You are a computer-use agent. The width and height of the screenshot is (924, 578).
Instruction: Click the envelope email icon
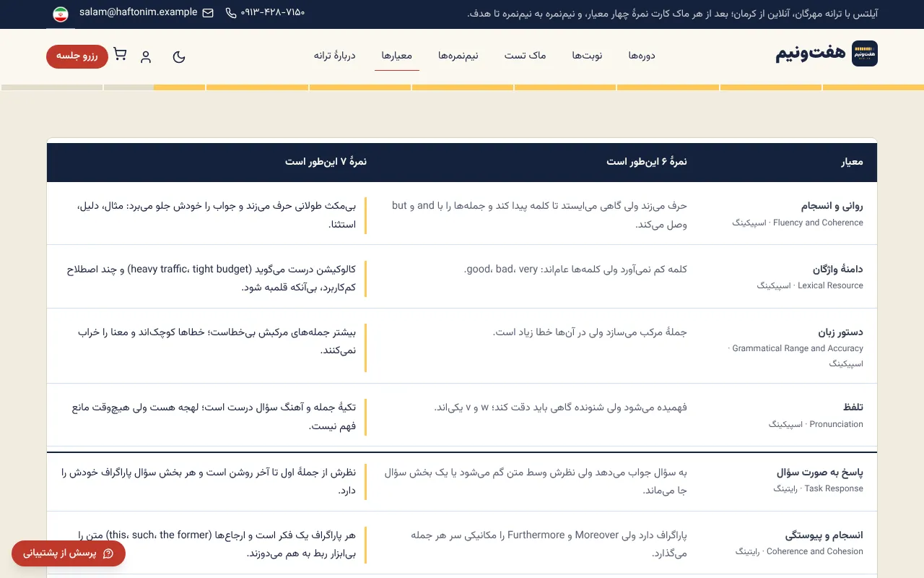click(208, 13)
